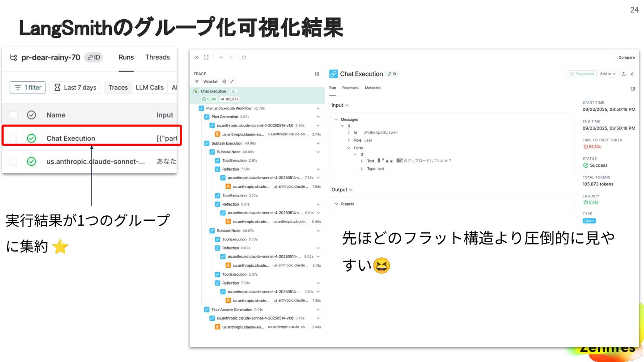Image resolution: width=644 pixels, height=362 pixels.
Task: Click the chain icon of Subtask Execution
Action: [x=207, y=143]
